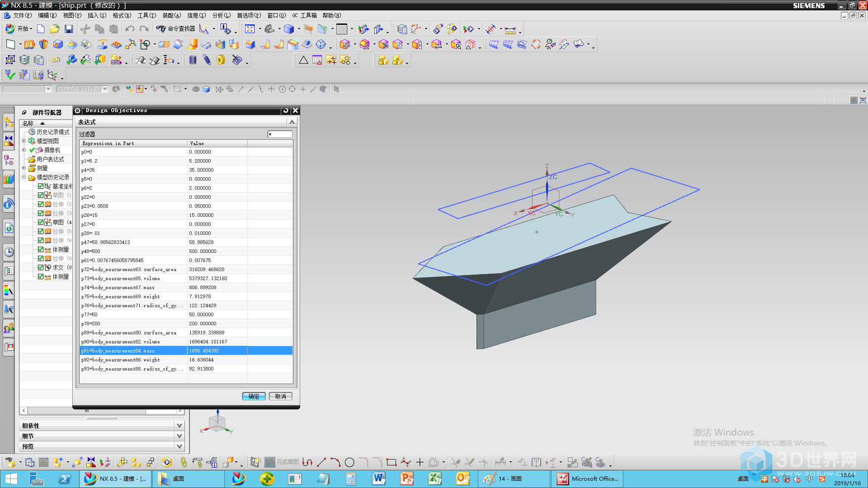
Task: Click the Value column header
Action: click(217, 143)
